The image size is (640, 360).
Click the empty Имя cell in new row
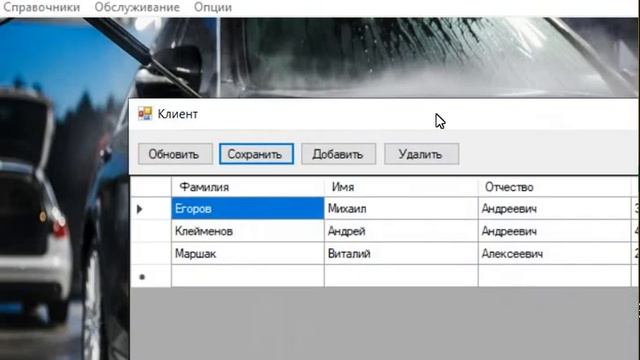pos(401,276)
